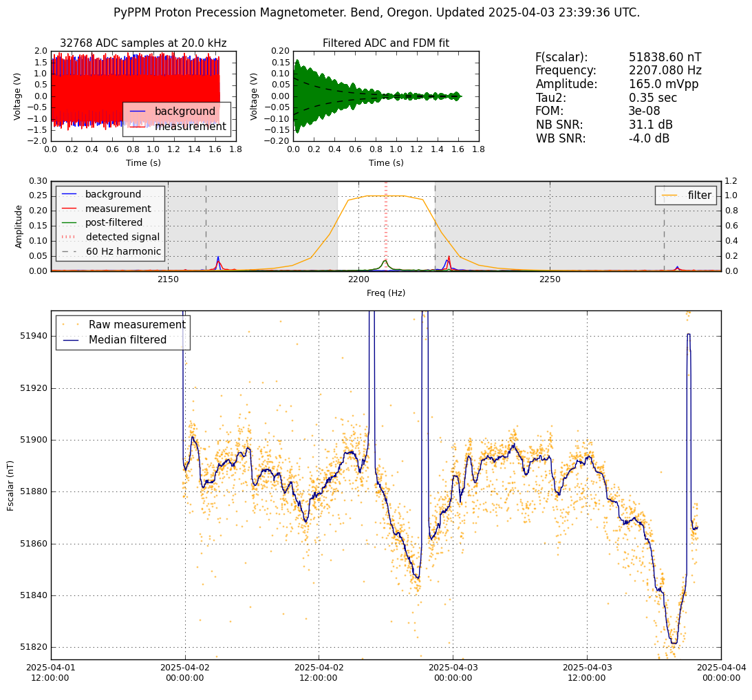Click the PyPPM Proton Precession Magnetometer title
The width and height of the screenshot is (752, 700).
tap(376, 12)
